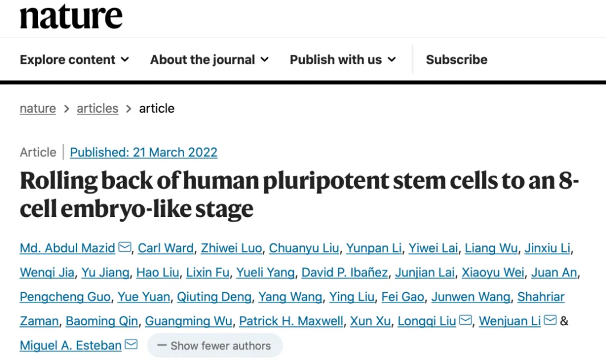606x364 pixels.
Task: Expand the Explore content menu
Action: tap(74, 59)
